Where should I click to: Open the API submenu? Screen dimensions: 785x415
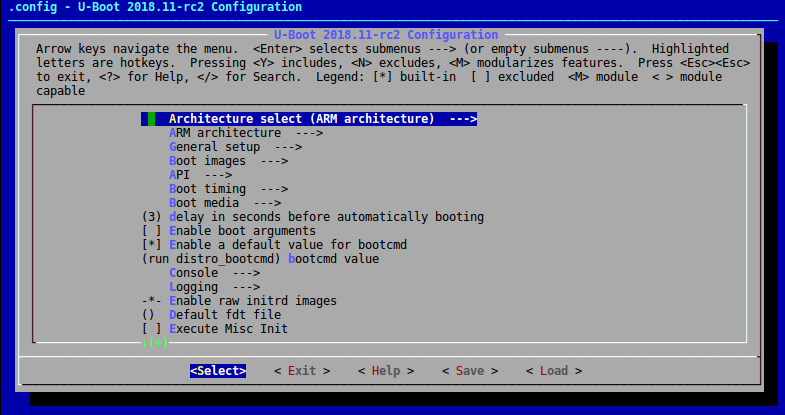click(x=200, y=175)
